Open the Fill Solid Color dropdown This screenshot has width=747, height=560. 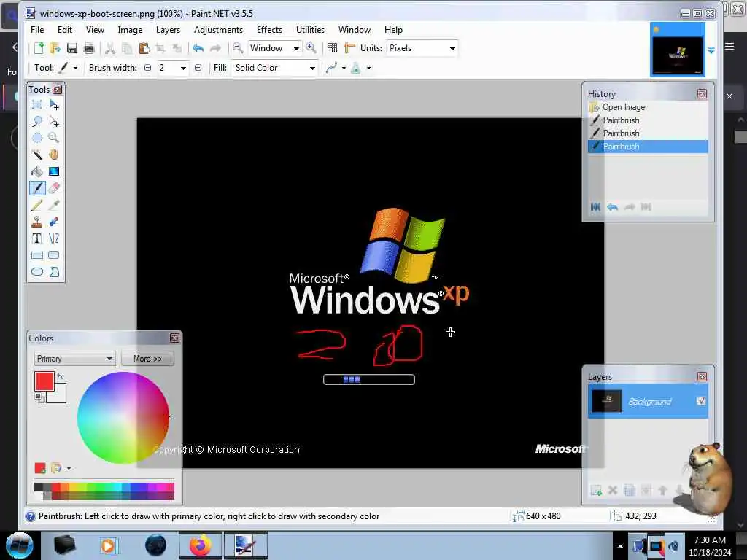pyautogui.click(x=312, y=68)
